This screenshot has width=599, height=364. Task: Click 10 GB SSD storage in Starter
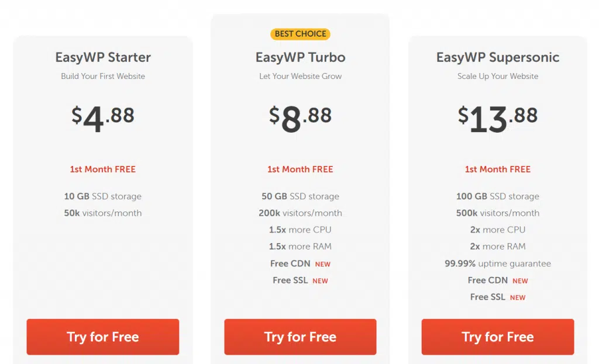[103, 196]
